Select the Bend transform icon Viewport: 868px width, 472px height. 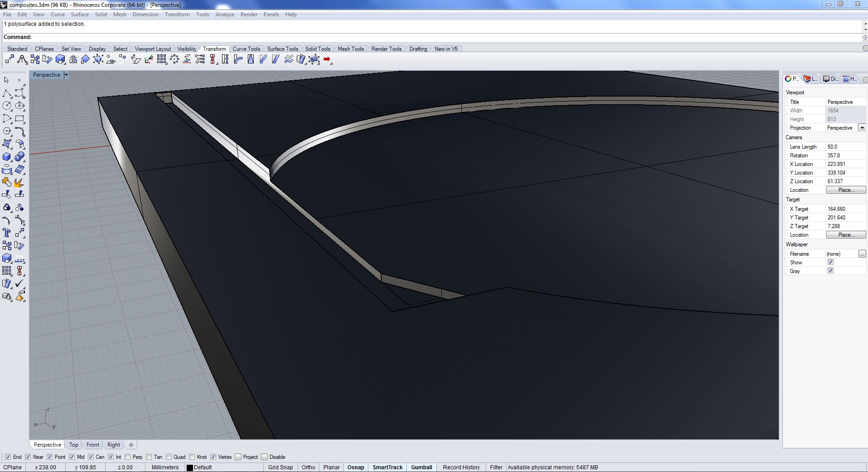click(x=238, y=59)
